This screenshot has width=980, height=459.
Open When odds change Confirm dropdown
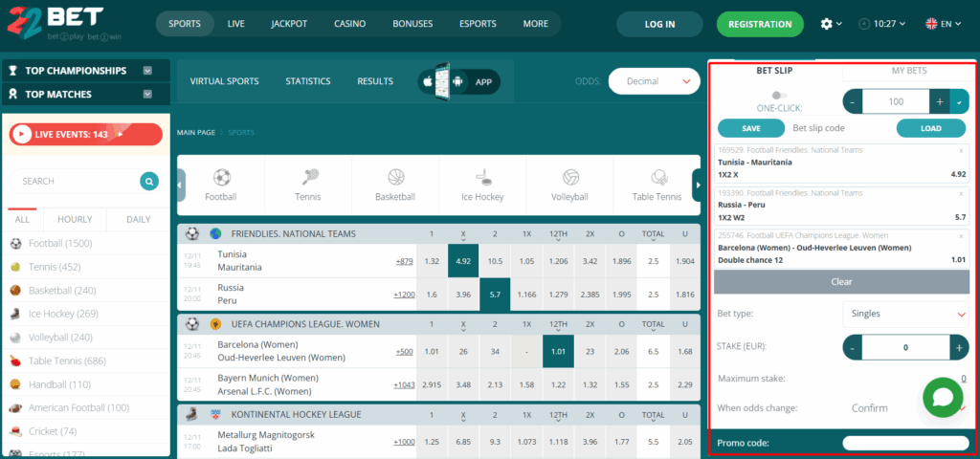[905, 407]
